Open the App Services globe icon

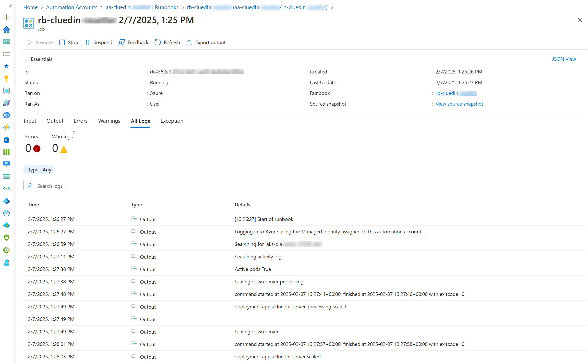[6, 115]
